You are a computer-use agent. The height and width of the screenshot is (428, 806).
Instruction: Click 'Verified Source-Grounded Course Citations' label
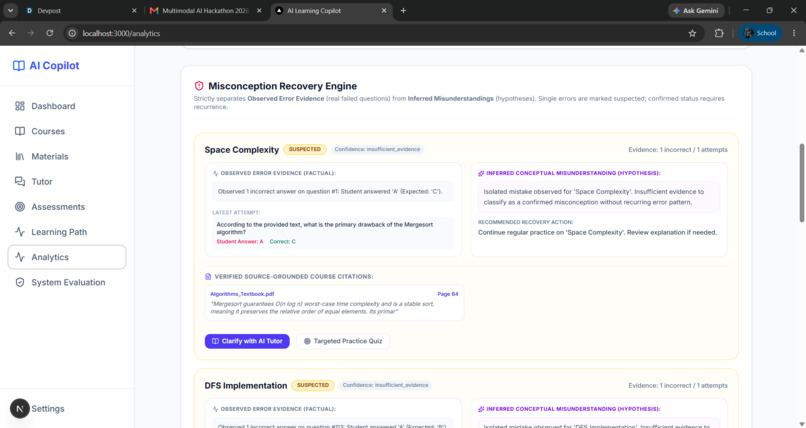(294, 276)
